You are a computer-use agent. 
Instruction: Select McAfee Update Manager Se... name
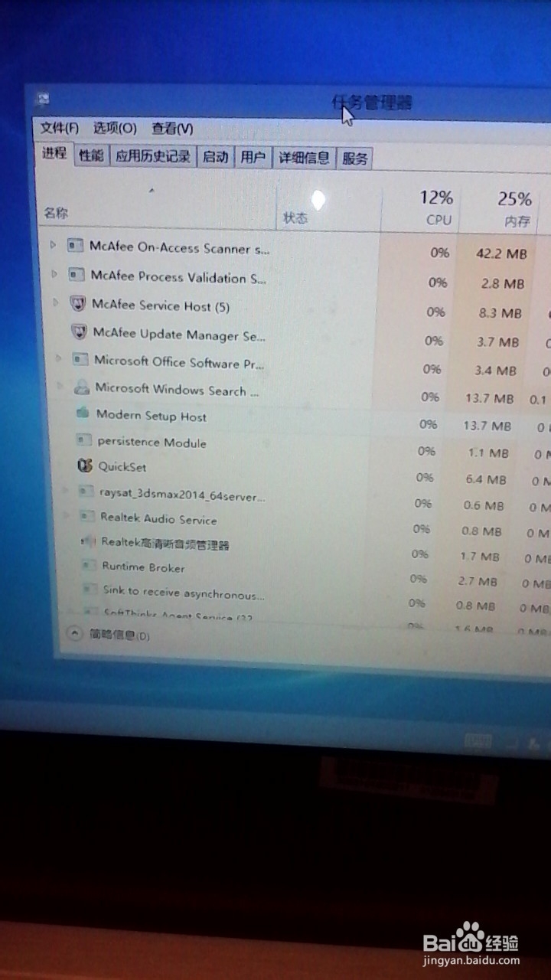pyautogui.click(x=179, y=334)
